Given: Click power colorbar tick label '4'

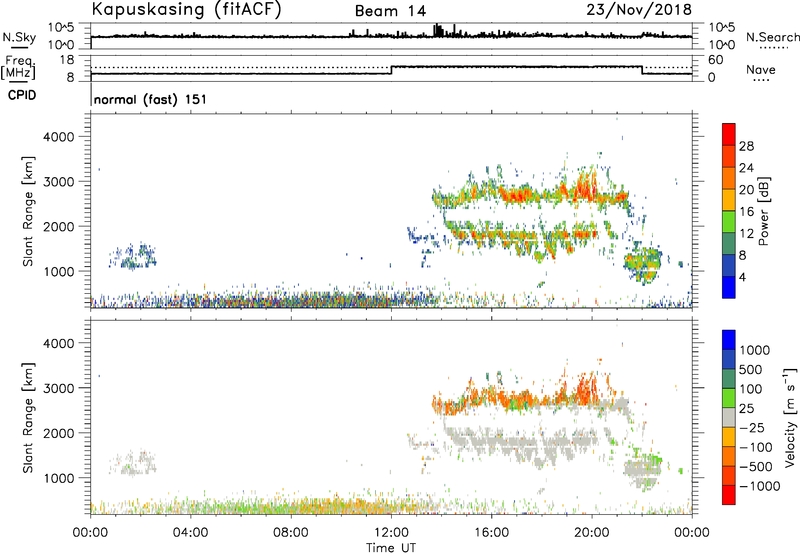Looking at the screenshot, I should 742,277.
